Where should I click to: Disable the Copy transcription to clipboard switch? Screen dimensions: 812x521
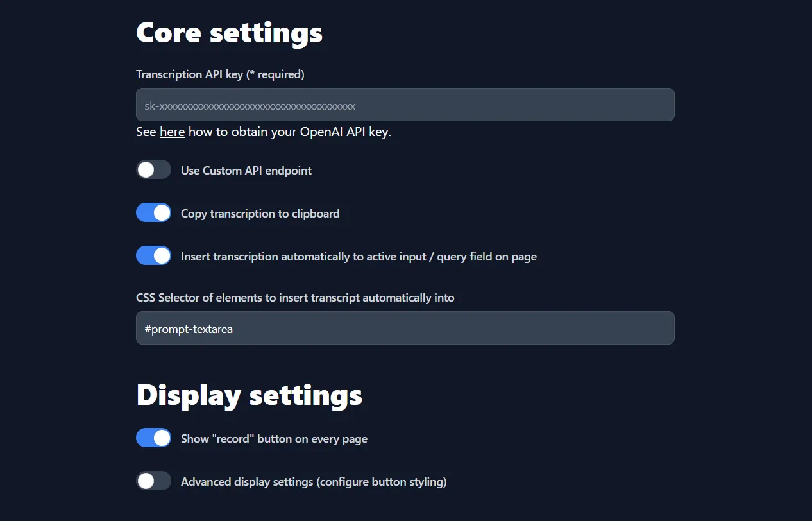tap(153, 213)
